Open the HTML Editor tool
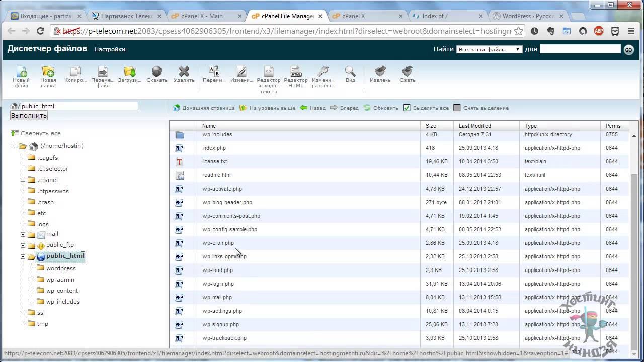 [296, 72]
